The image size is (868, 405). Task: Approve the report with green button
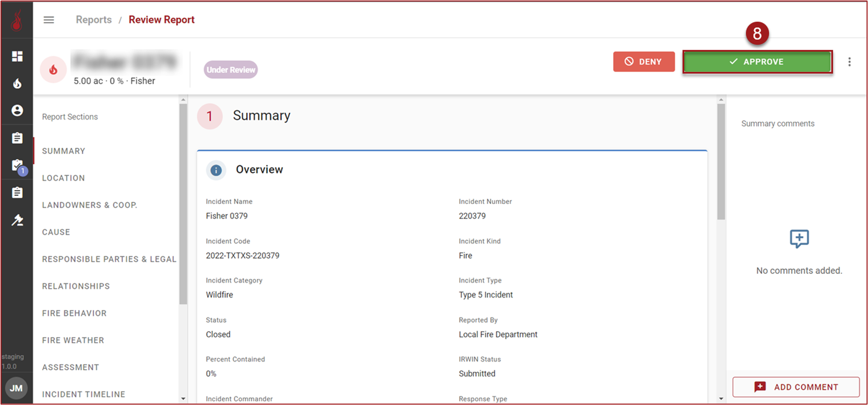(757, 62)
